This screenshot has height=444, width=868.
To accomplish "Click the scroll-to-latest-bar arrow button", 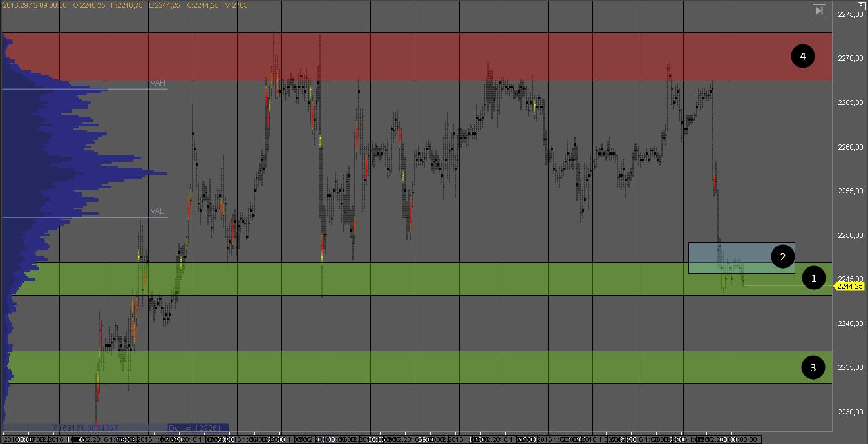I will point(819,10).
